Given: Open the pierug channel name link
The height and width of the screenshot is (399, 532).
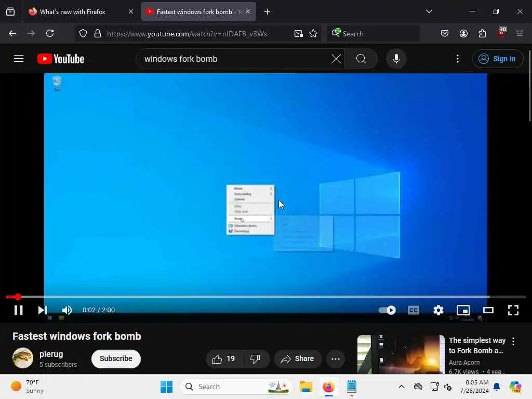Looking at the screenshot, I should (51, 354).
